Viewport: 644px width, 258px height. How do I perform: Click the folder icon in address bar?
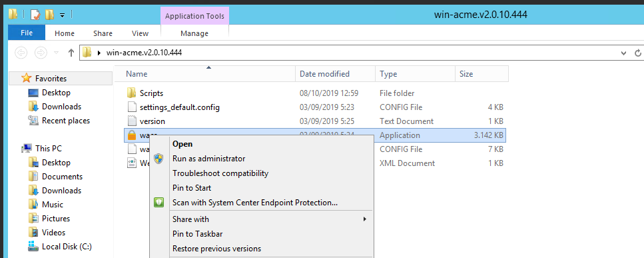tap(87, 52)
